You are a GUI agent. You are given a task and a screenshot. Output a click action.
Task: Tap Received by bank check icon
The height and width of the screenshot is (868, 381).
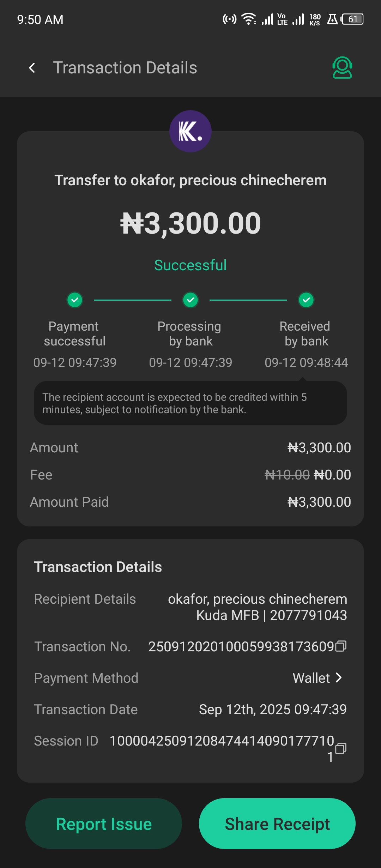306,300
